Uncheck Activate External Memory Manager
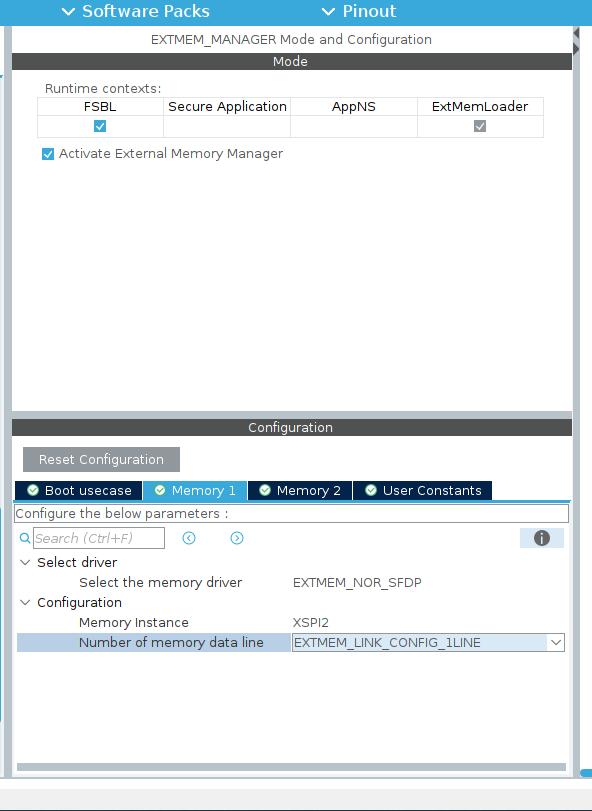The height and width of the screenshot is (811, 592). 48,154
